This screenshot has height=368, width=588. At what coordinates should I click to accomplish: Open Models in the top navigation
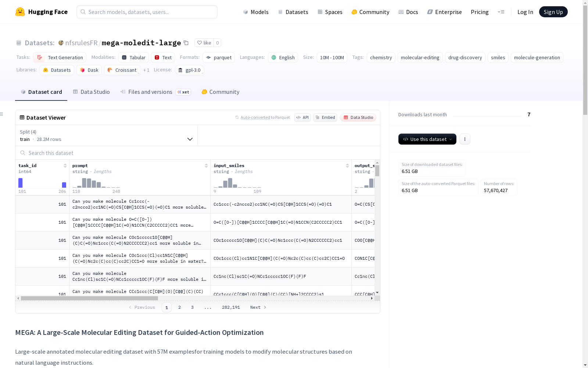coord(256,12)
